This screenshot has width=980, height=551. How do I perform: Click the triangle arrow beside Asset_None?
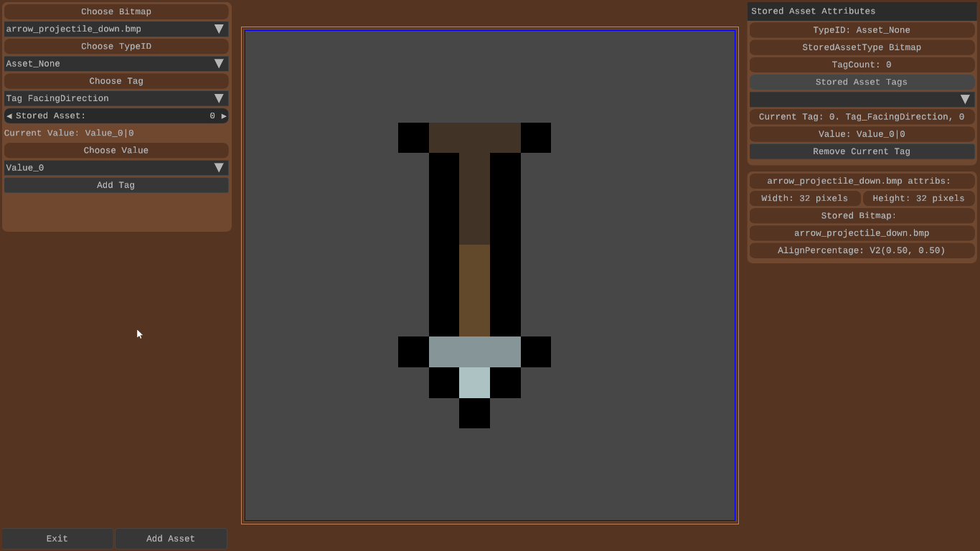point(220,63)
